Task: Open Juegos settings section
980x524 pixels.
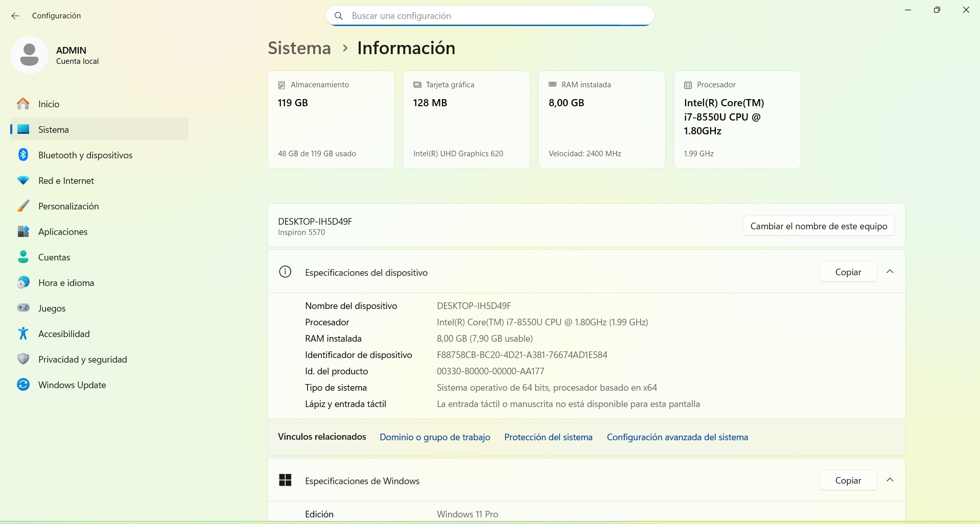Action: (52, 308)
